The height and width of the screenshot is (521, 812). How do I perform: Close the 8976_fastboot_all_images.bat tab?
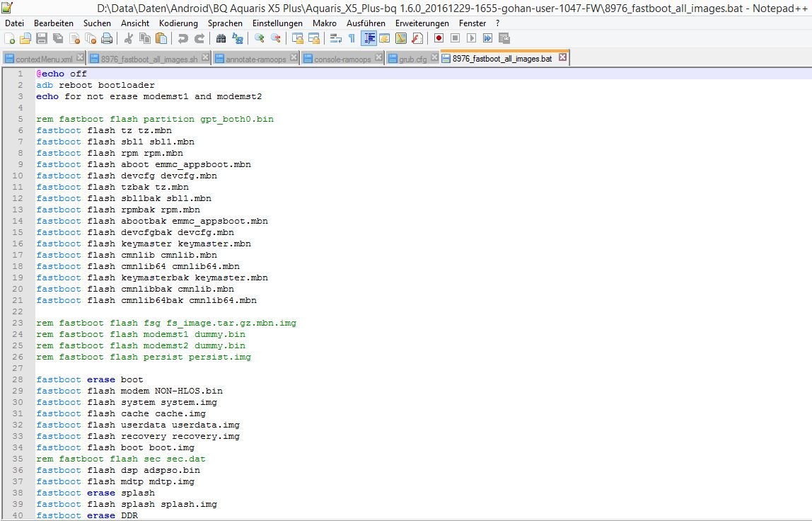point(562,57)
